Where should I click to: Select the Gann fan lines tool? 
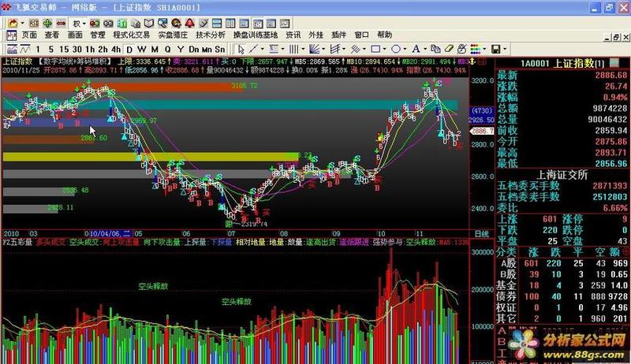click(314, 50)
